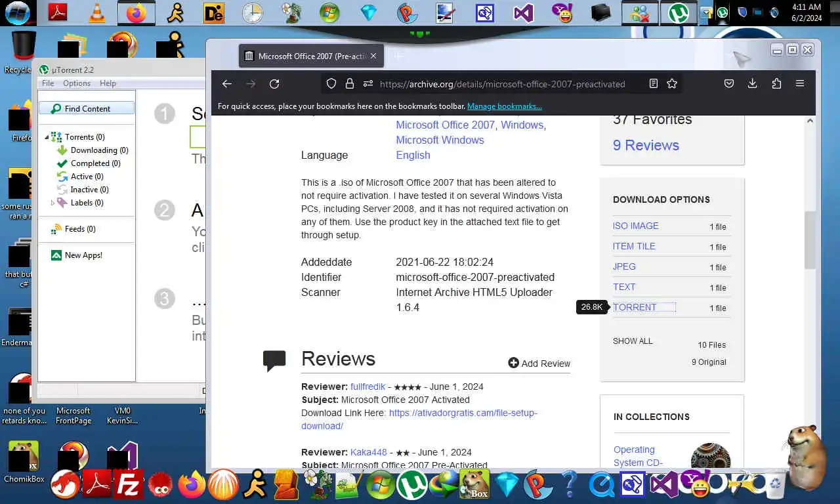Screen dimensions: 840x504
Task: Open Yahoo Messenger in the top taskbar
Action: click(564, 12)
